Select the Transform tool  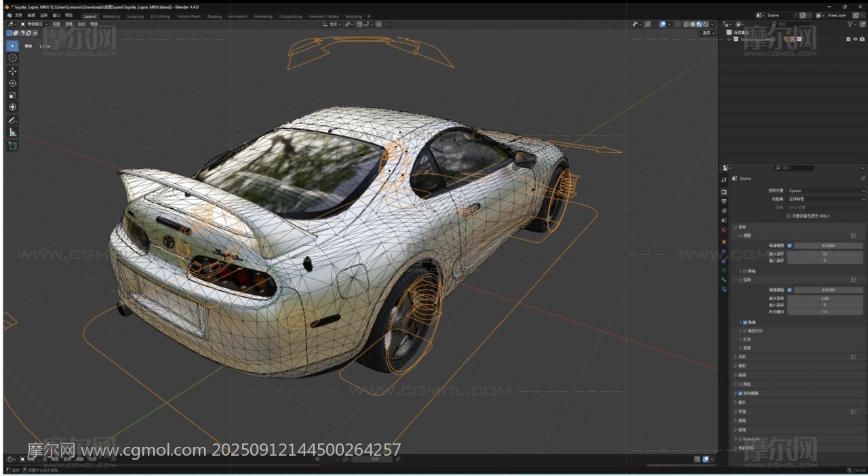click(12, 107)
